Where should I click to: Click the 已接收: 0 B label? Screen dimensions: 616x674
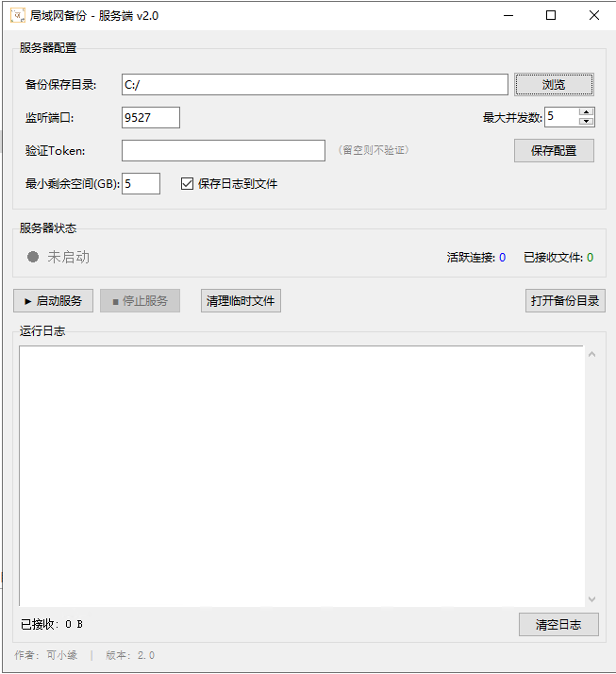point(52,624)
